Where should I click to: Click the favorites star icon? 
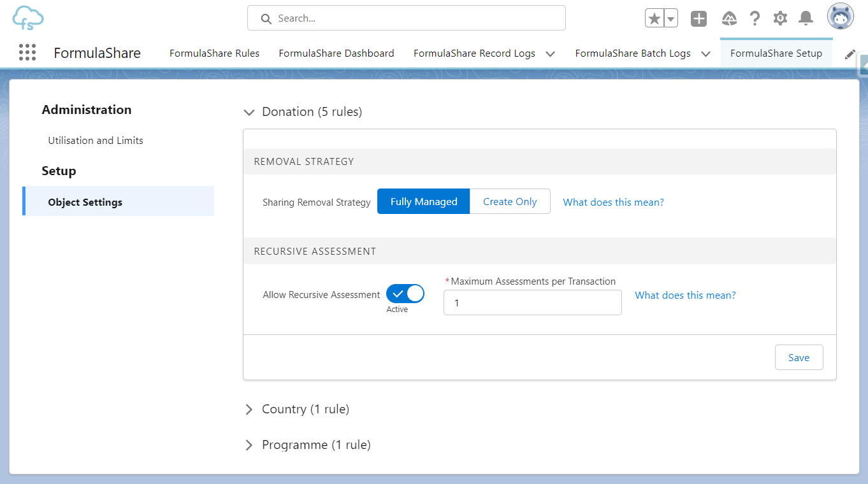pos(656,18)
